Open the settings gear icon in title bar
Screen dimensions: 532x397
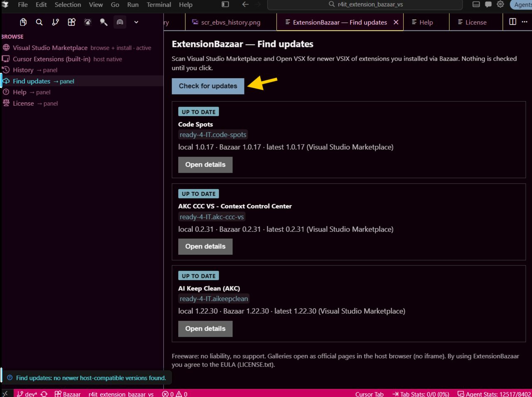click(500, 5)
